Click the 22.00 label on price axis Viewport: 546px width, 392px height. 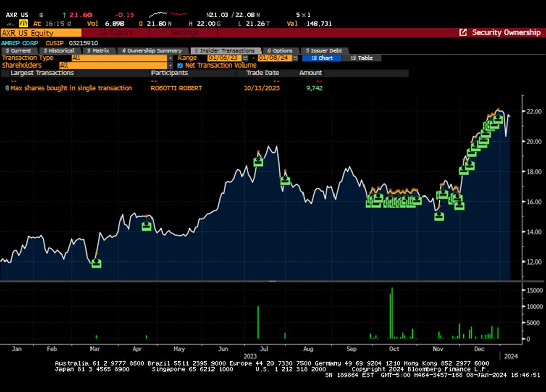[x=534, y=111]
